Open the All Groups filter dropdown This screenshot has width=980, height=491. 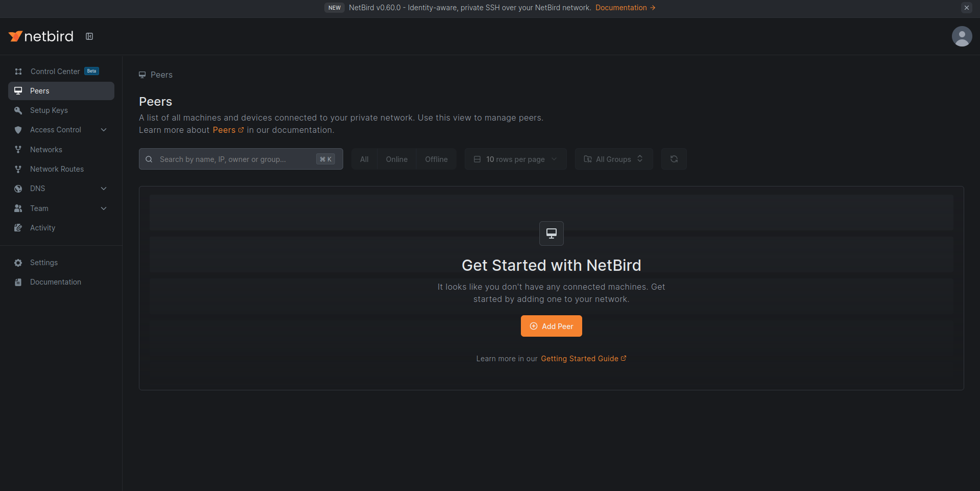coord(613,159)
